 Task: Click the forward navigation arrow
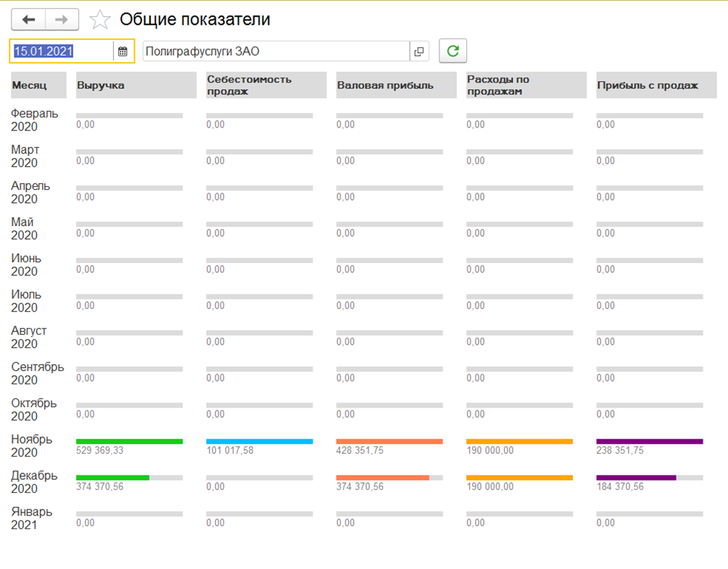click(62, 20)
